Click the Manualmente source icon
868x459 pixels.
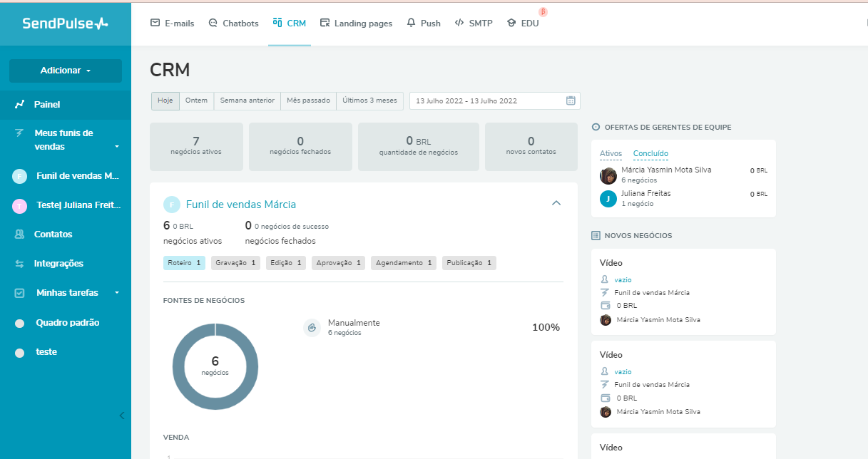click(x=312, y=327)
